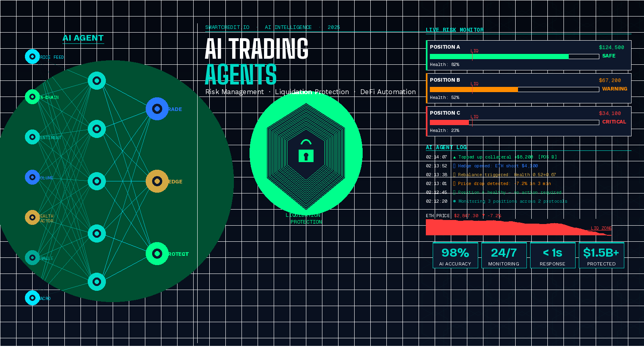Image resolution: width=644 pixels, height=362 pixels.
Task: Select the blue Trade output node
Action: 157,109
